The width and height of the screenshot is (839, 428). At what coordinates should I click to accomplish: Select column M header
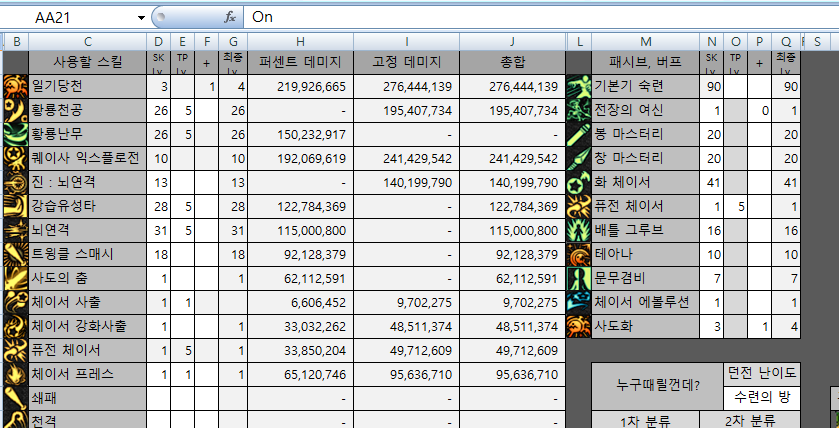pyautogui.click(x=644, y=40)
